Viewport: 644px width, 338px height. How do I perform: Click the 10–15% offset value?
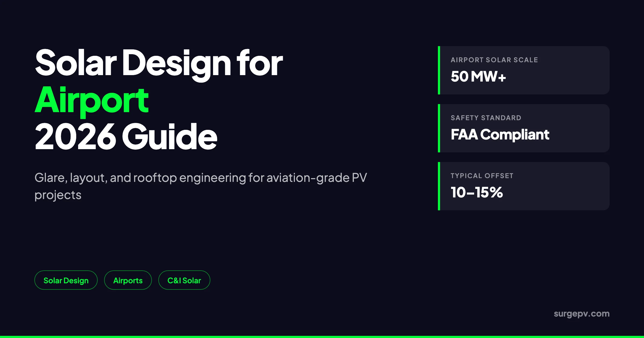[477, 192]
